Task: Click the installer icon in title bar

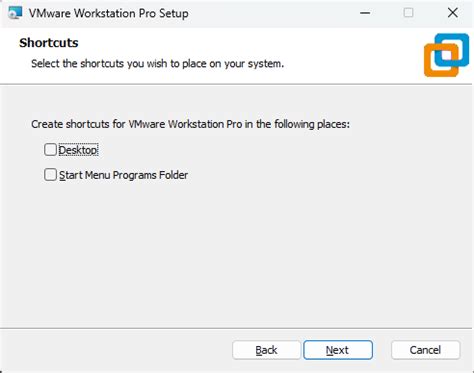Action: 15,13
